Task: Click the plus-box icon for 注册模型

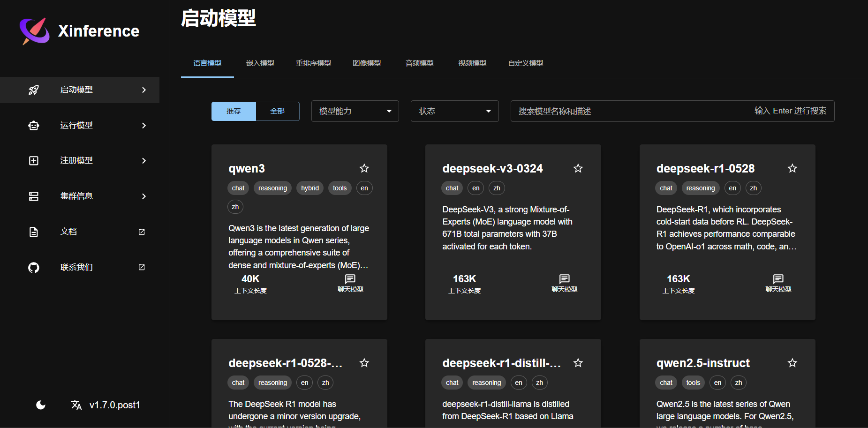Action: tap(34, 161)
